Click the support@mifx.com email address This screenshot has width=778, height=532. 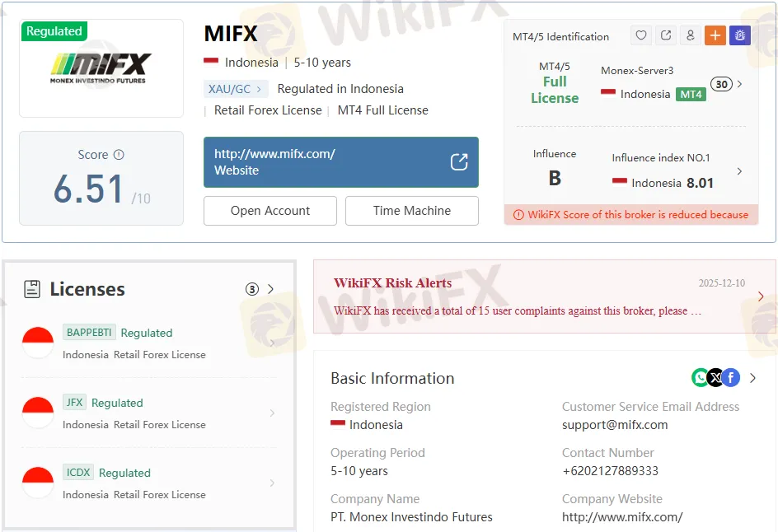coord(615,425)
